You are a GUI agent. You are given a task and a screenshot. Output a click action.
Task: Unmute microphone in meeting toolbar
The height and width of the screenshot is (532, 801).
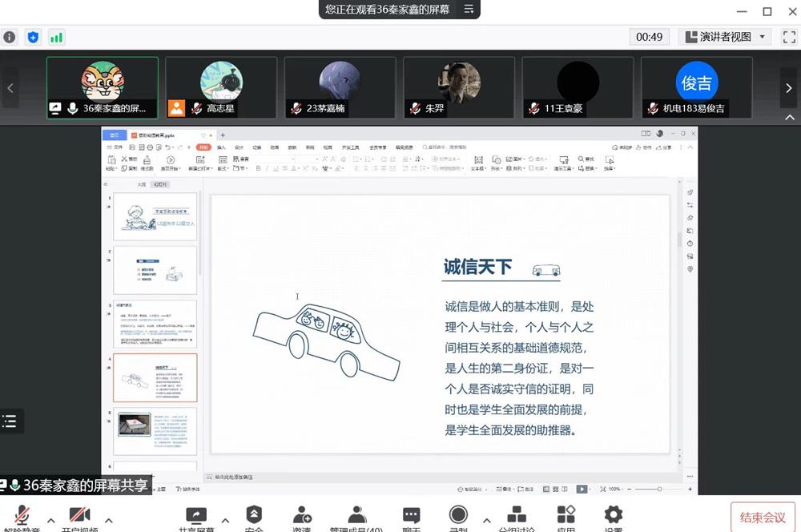[22, 517]
